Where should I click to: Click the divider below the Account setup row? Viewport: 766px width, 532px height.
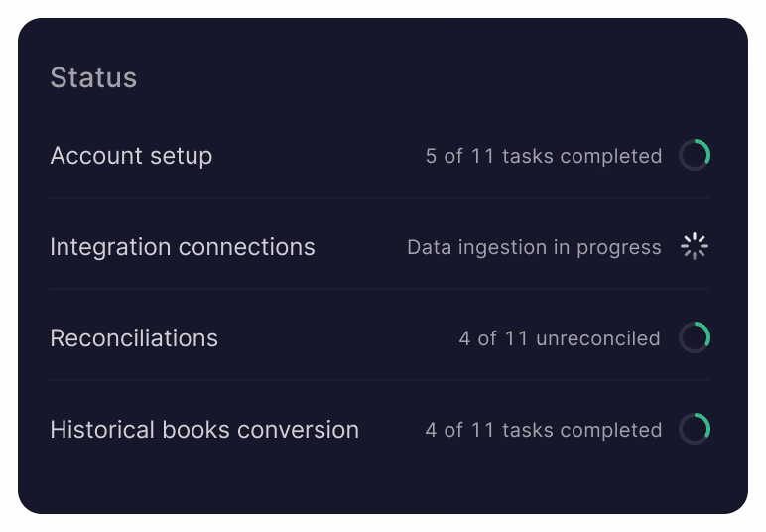(x=380, y=198)
